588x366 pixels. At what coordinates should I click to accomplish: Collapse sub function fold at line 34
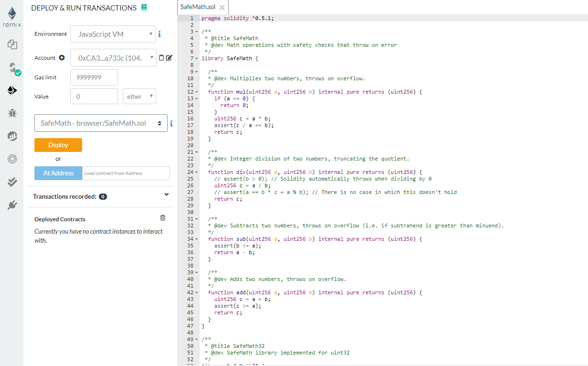click(197, 239)
